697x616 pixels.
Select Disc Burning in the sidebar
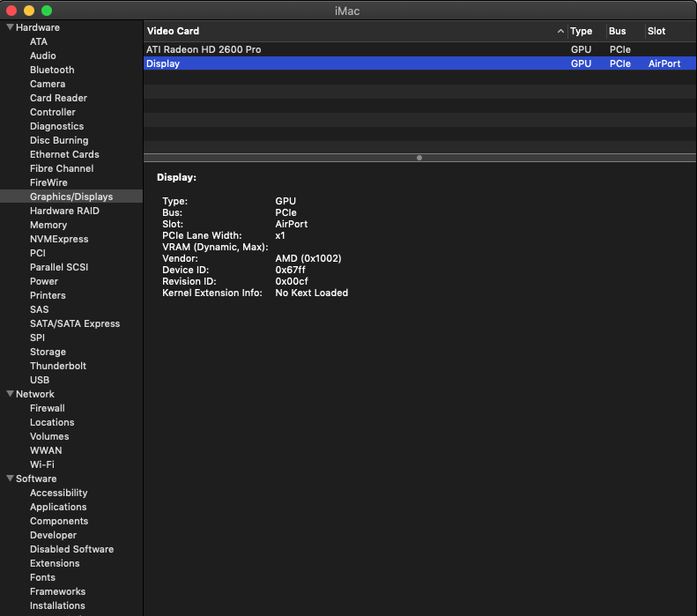(x=59, y=140)
